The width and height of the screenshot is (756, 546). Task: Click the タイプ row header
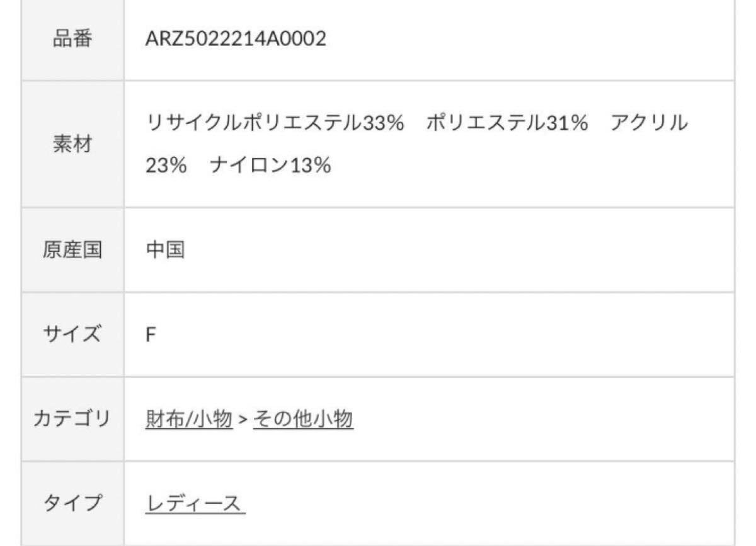(x=72, y=503)
